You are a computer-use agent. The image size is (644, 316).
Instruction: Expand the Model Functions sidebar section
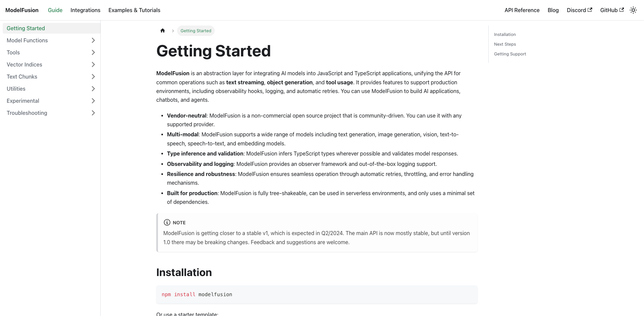[x=93, y=40]
